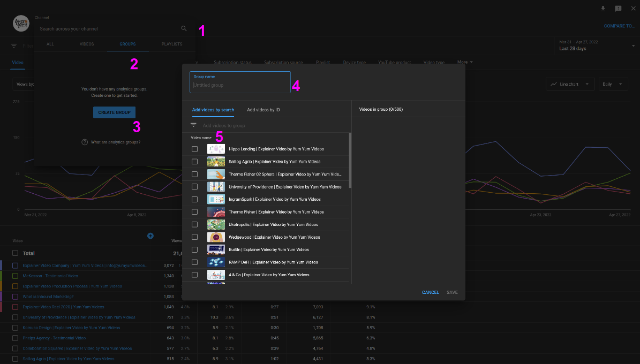Click the search magnifier icon
The image size is (640, 364).
(x=184, y=29)
